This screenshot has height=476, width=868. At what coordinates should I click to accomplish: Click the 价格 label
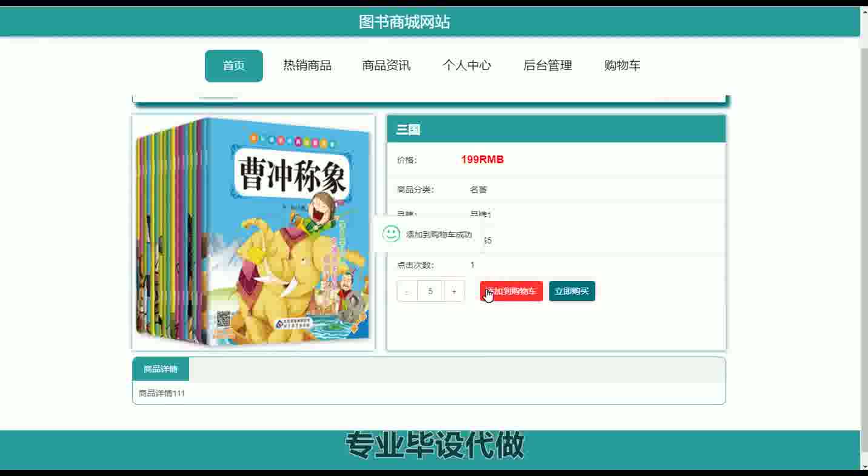pos(407,160)
